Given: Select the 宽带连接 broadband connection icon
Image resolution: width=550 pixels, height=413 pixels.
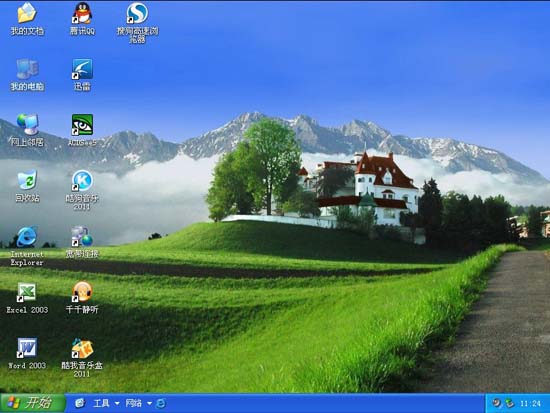Looking at the screenshot, I should [82, 236].
